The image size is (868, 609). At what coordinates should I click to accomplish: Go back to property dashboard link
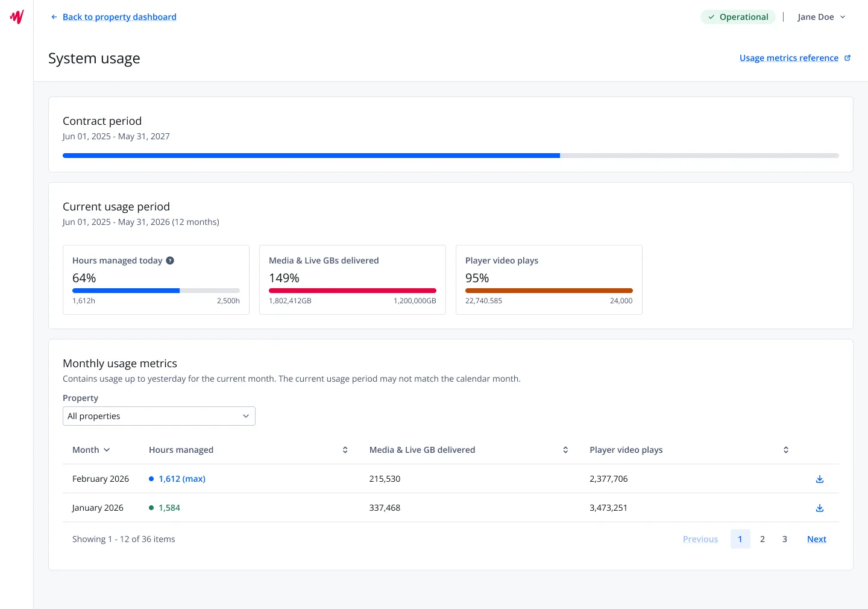[x=119, y=17]
